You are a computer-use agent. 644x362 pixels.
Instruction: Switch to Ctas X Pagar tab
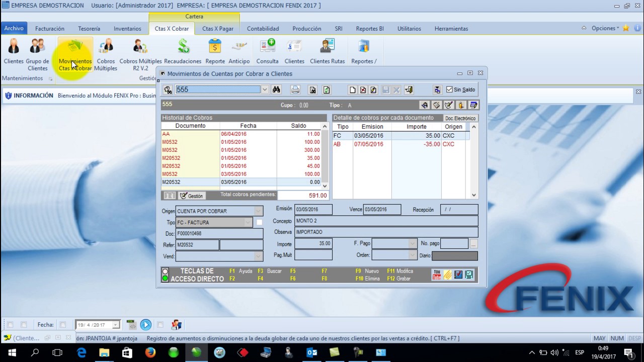pos(218,29)
